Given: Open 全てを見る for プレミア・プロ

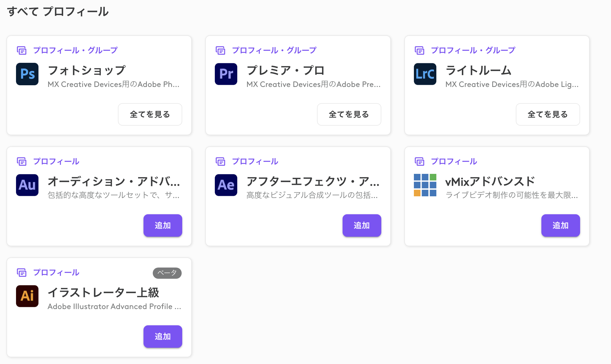Looking at the screenshot, I should pyautogui.click(x=349, y=114).
